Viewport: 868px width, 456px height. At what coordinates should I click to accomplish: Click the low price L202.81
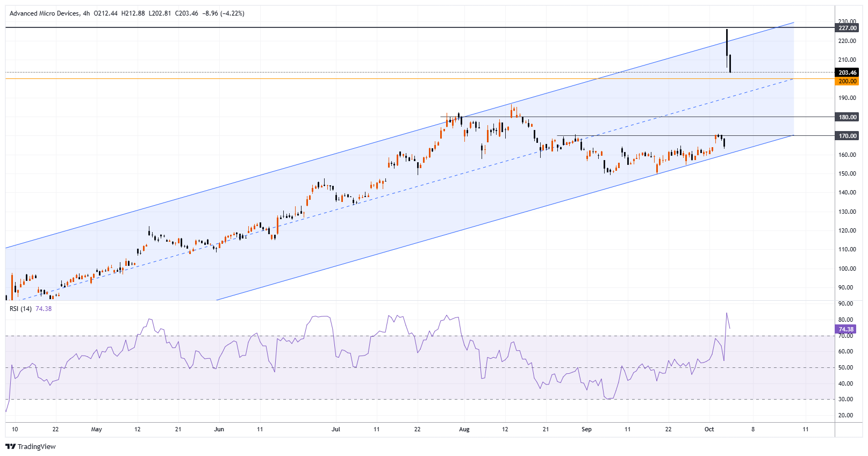[160, 13]
